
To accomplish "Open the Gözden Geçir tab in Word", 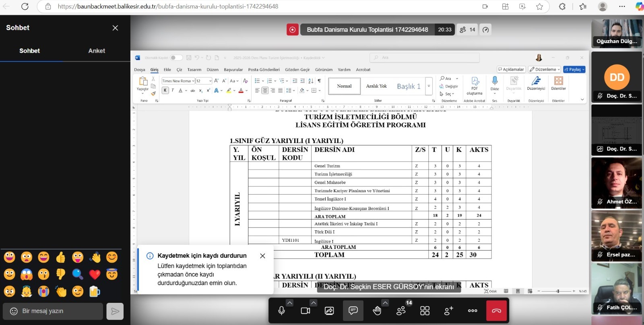I will pos(297,70).
